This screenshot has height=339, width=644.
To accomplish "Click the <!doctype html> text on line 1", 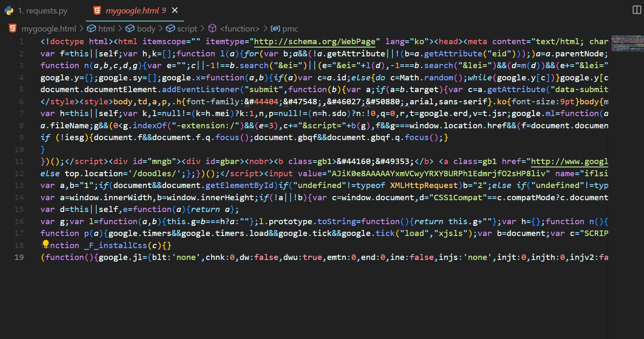I will click(x=77, y=42).
